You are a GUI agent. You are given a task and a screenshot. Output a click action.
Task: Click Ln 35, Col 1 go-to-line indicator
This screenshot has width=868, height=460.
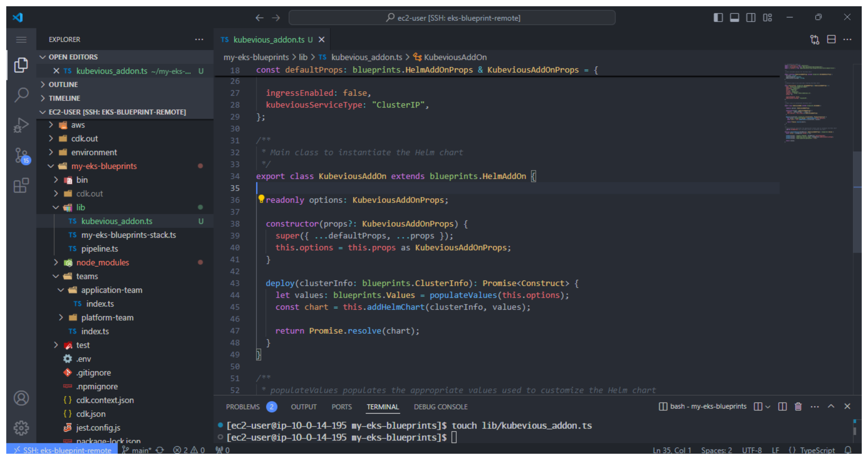[672, 450]
